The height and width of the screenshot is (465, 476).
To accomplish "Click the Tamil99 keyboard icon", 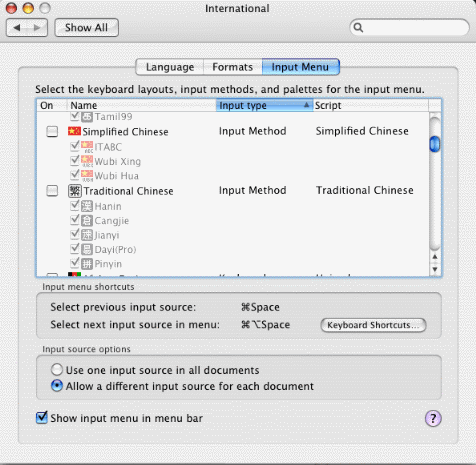I will pos(87,117).
